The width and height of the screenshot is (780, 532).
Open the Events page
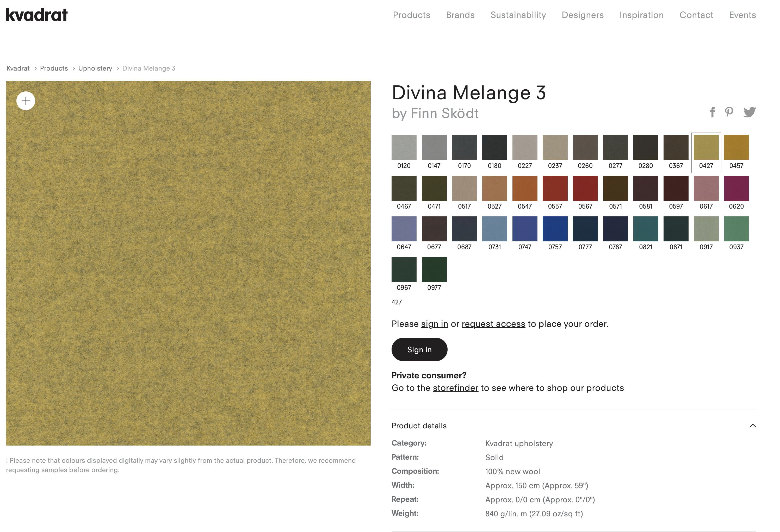point(742,15)
